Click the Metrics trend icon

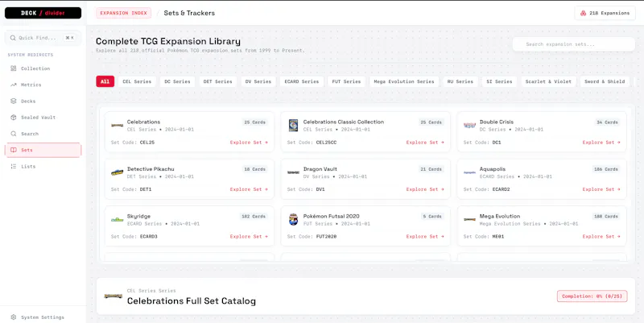pyautogui.click(x=14, y=85)
